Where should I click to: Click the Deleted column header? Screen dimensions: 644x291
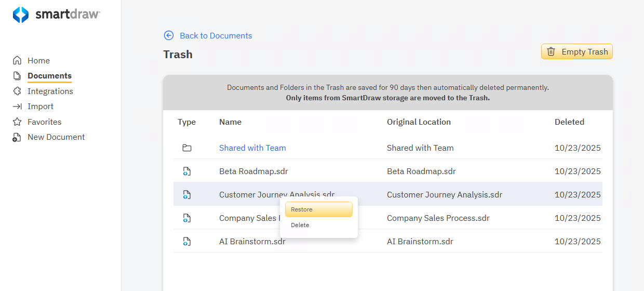point(569,122)
